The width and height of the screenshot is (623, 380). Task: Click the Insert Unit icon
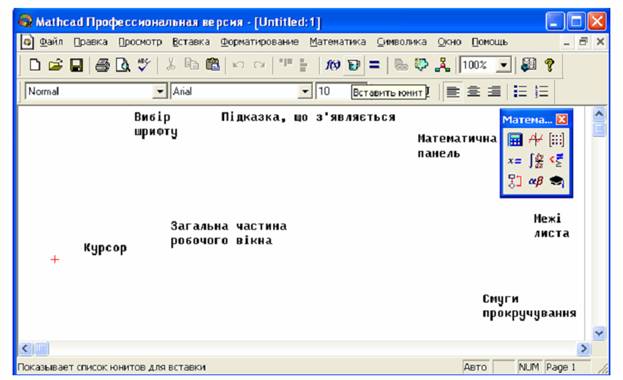point(354,65)
